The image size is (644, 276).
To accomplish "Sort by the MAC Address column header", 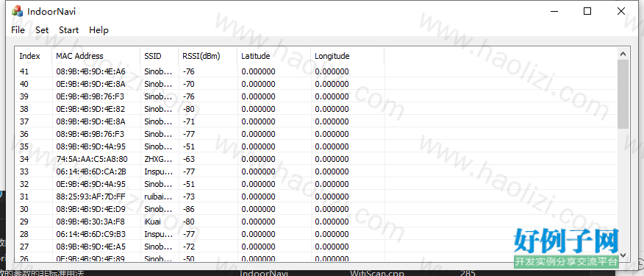I will tap(96, 56).
